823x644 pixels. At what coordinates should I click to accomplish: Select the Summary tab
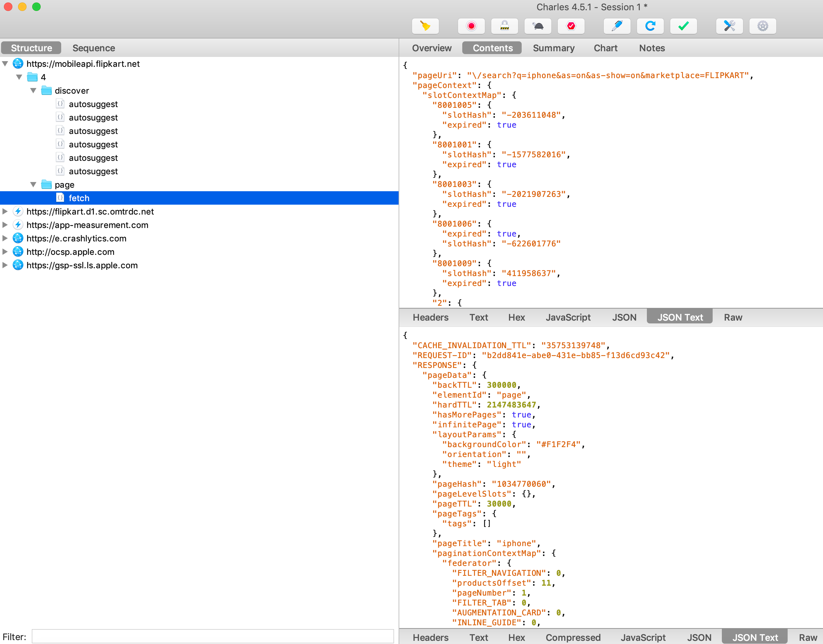coord(553,48)
